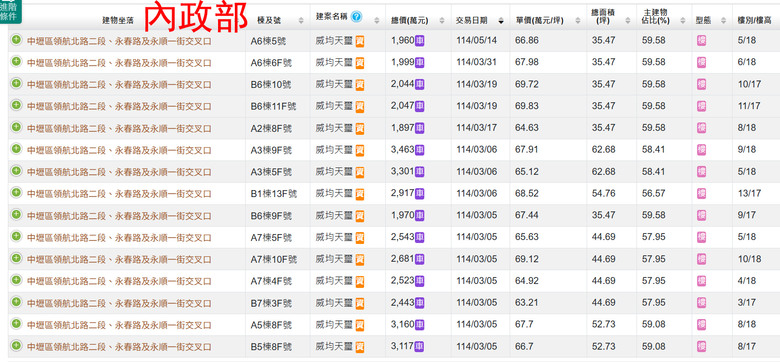The height and width of the screenshot is (362, 780).
Task: Sort by 總價(萬元) column arrows
Action: click(441, 20)
